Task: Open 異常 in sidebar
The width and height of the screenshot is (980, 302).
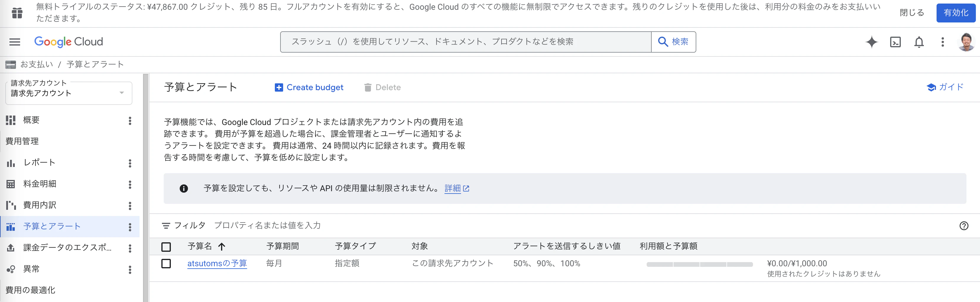Action: pyautogui.click(x=31, y=269)
